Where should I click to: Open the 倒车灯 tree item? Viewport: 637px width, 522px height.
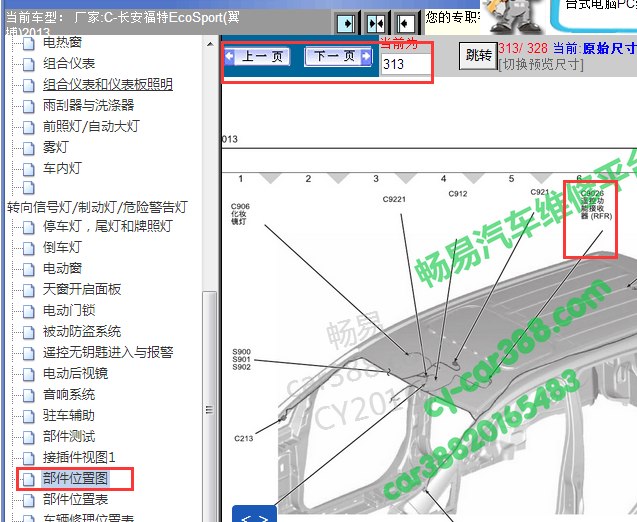click(x=63, y=247)
